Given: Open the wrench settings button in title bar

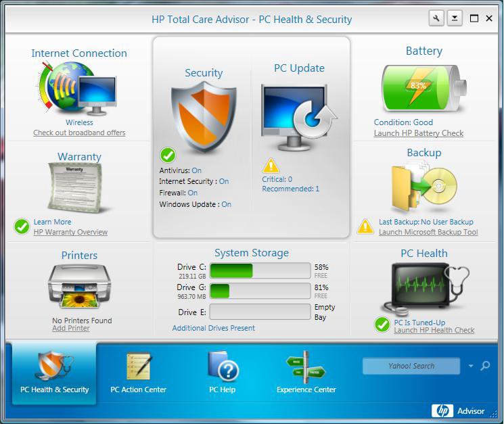Looking at the screenshot, I should tap(436, 18).
